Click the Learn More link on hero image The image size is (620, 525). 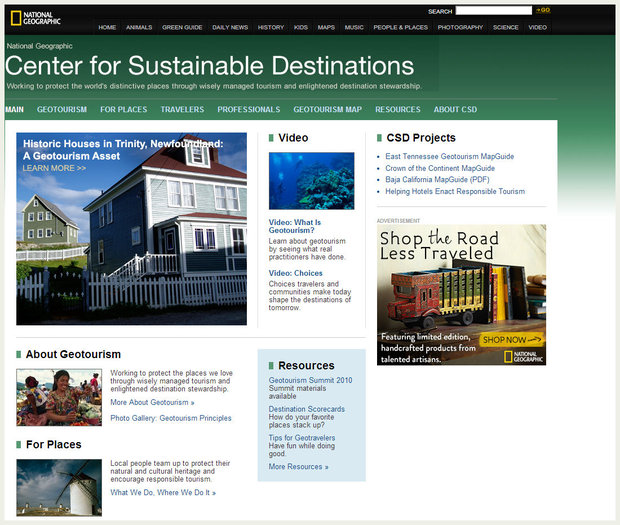pos(54,168)
